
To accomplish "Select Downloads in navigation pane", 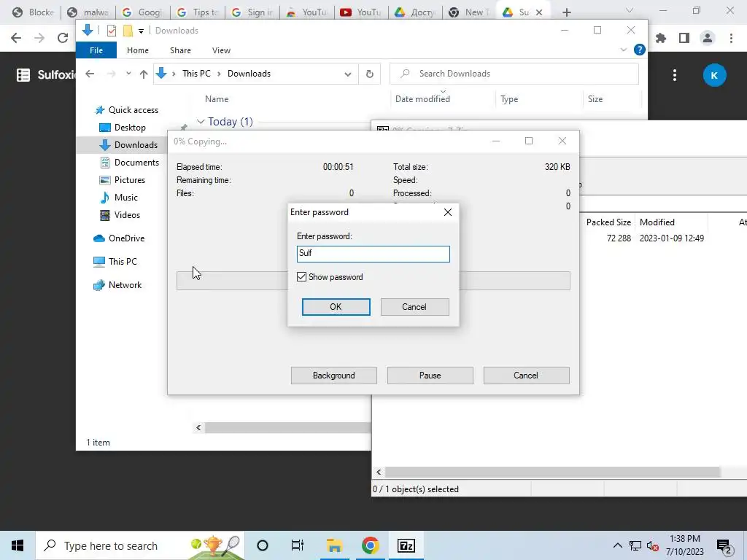I will [136, 145].
